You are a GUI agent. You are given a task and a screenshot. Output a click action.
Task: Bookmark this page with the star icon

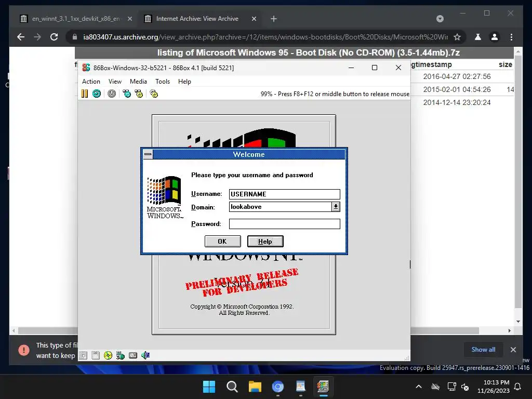457,37
